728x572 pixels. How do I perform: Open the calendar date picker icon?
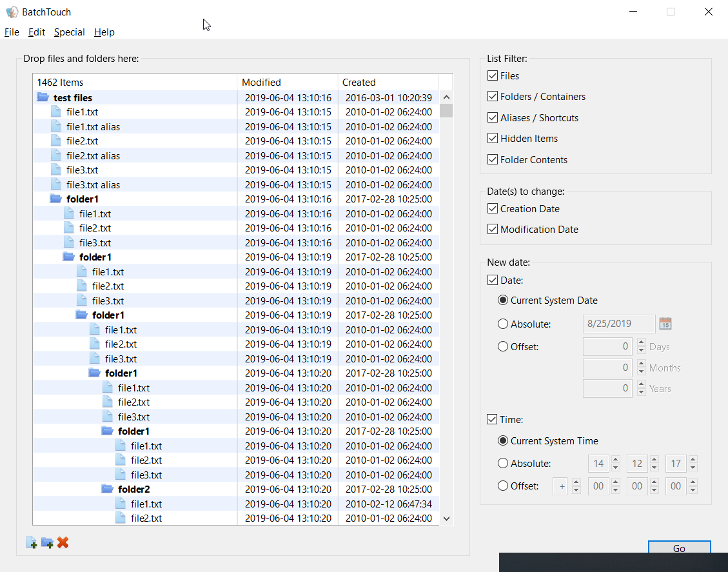[x=665, y=324]
